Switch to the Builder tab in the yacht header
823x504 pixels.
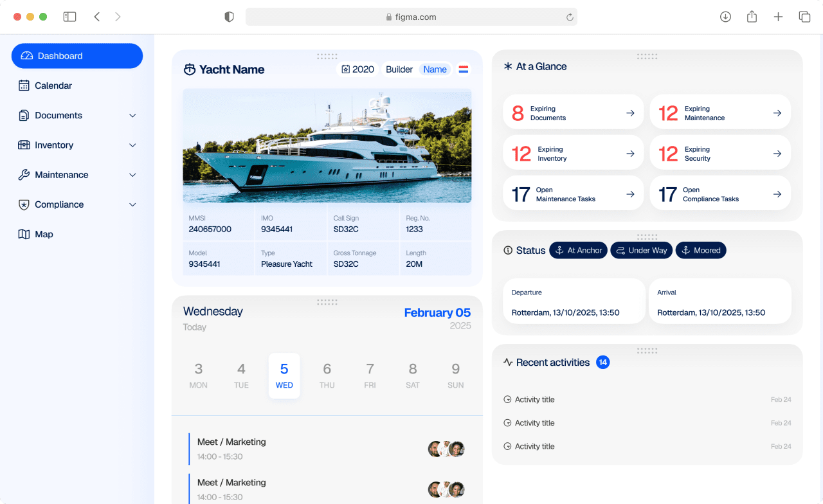click(x=399, y=69)
